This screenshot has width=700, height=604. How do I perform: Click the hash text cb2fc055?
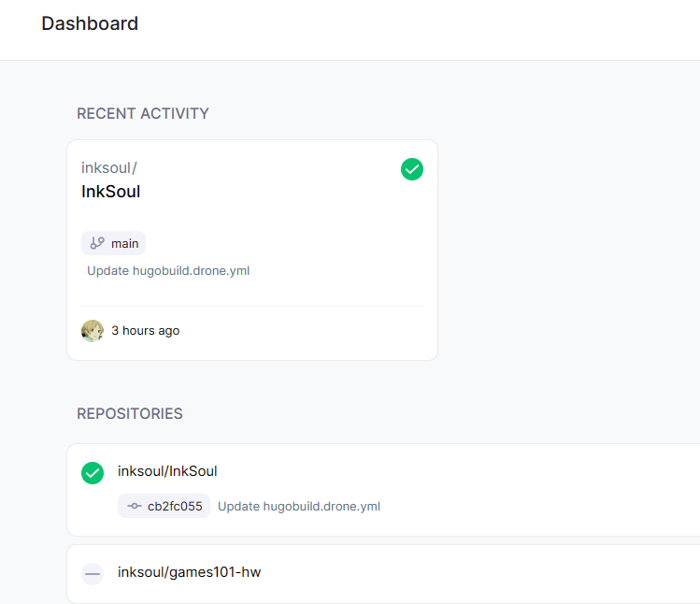point(175,506)
